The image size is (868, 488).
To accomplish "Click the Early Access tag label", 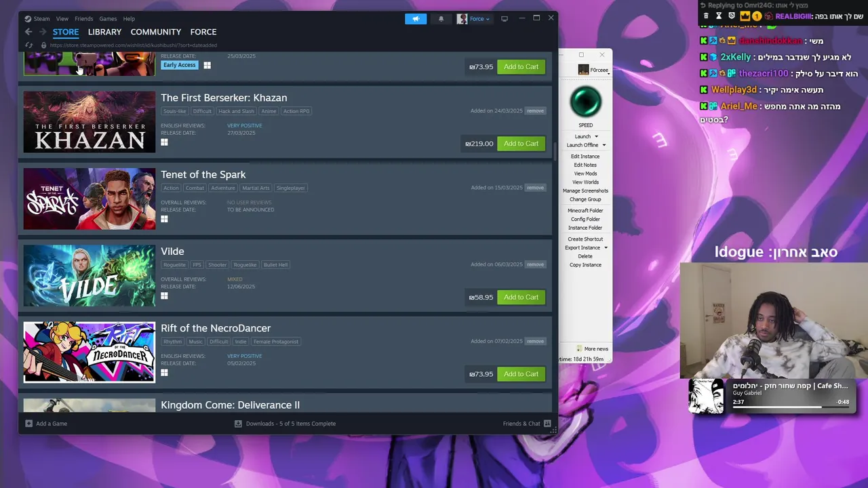I will click(179, 65).
